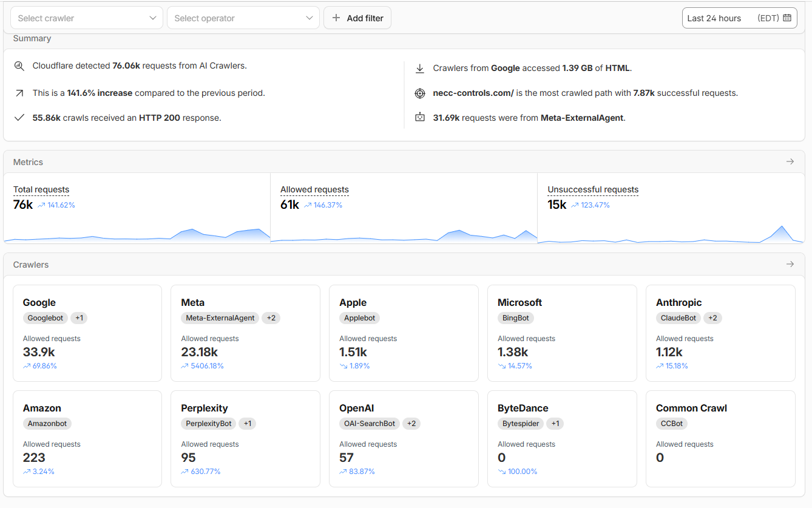Viewport: 812px width, 508px height.
Task: Click the 100.00% down trend on ByteDance card
Action: (518, 472)
